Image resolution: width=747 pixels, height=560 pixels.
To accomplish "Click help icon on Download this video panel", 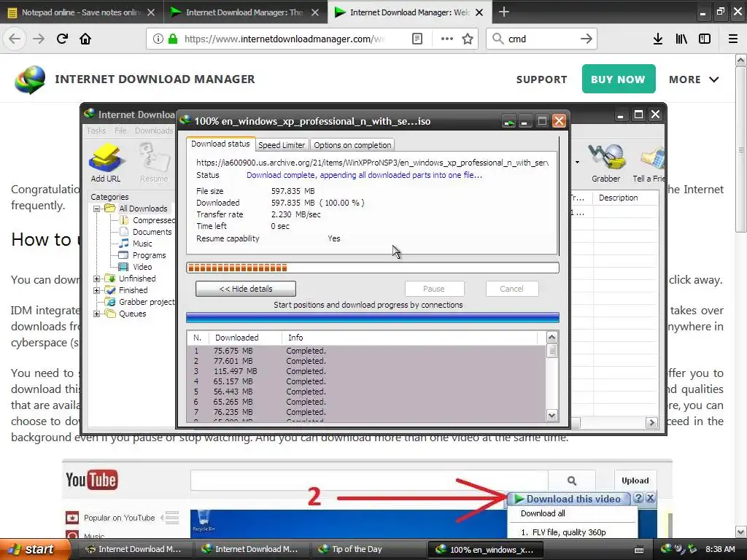I will pos(638,498).
